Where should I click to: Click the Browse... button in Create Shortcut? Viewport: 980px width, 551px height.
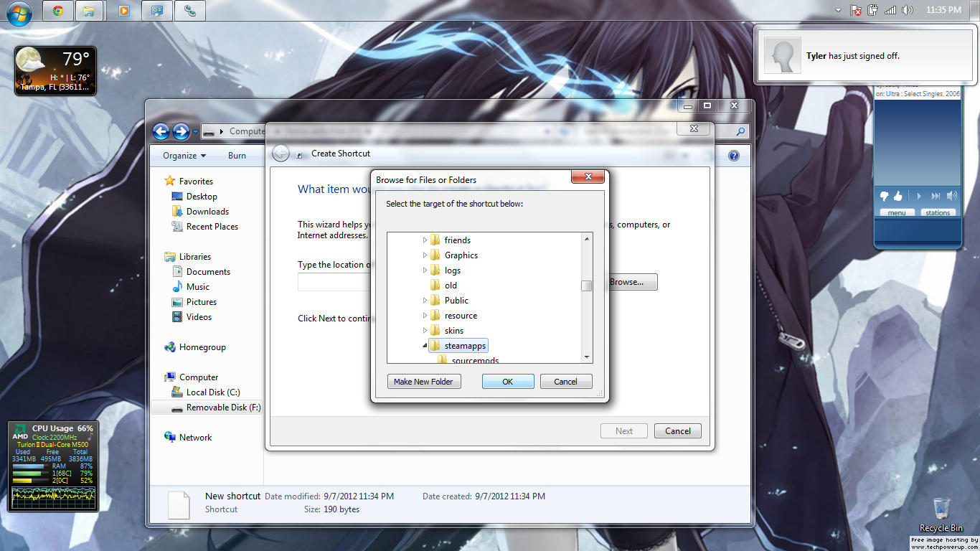[x=631, y=282]
